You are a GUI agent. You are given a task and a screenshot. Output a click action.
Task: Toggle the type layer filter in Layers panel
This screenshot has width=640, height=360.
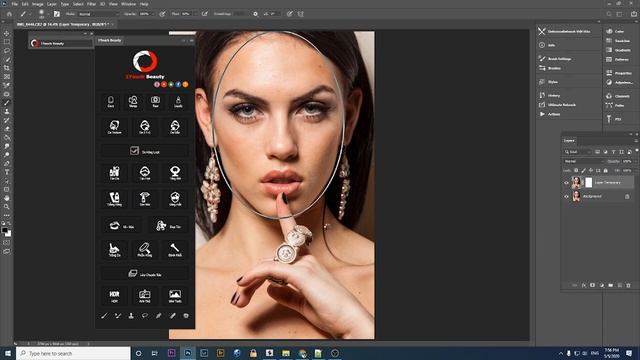[x=613, y=152]
